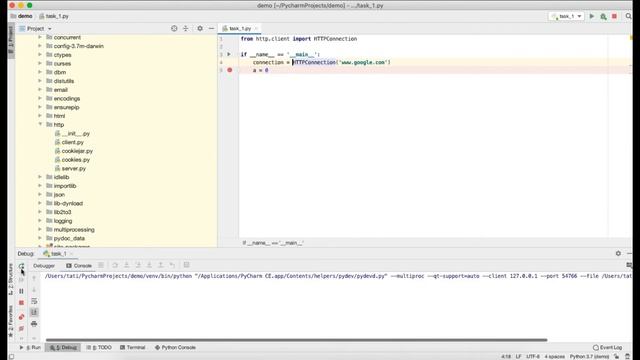Open the Event Log
640x360 pixels.
(x=608, y=347)
